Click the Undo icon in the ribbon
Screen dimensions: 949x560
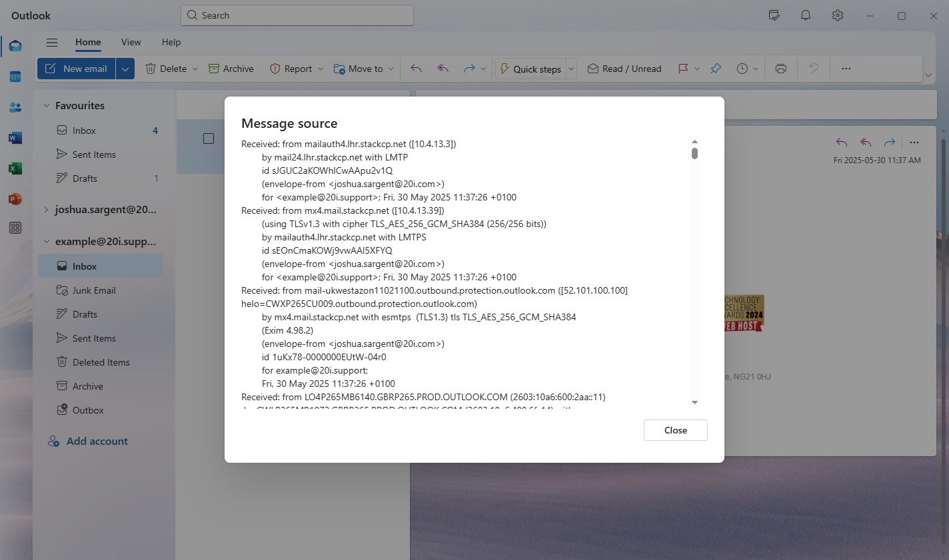(813, 69)
